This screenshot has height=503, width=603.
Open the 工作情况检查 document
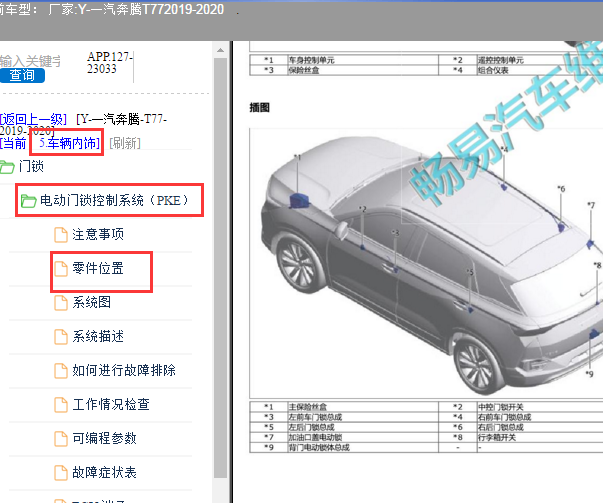[x=111, y=404]
